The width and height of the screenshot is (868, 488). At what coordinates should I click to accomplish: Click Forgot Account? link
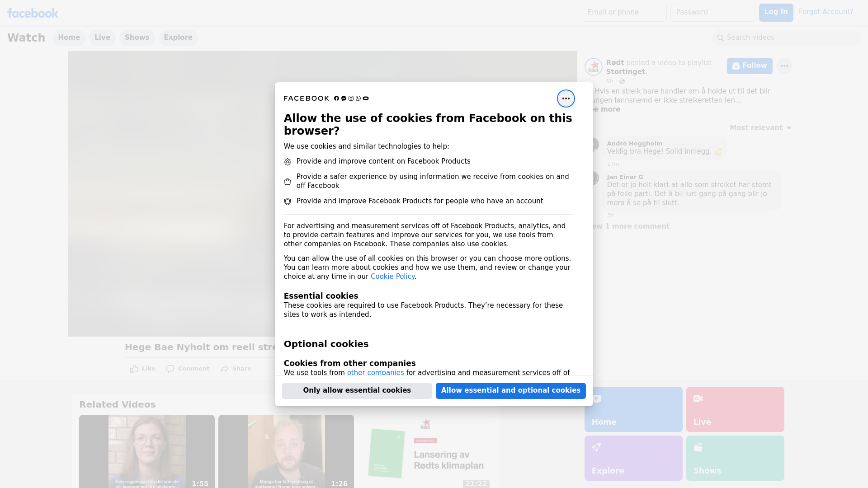[826, 12]
